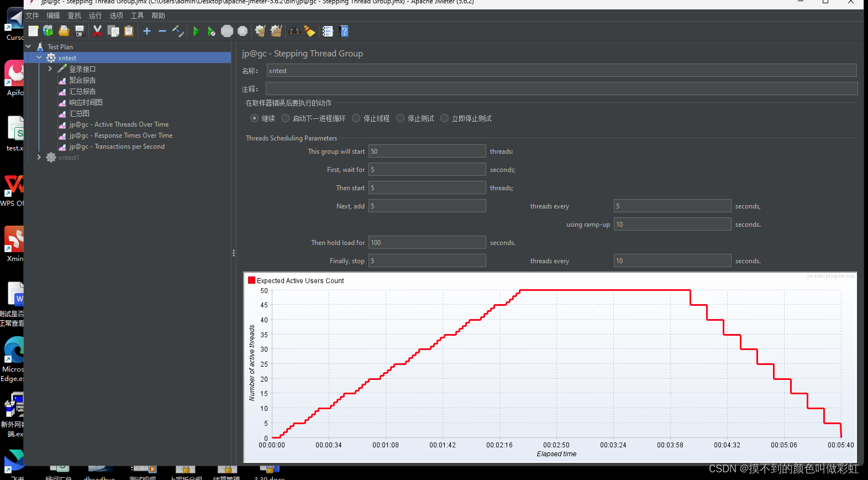Expand all tree nodes with plus icon
Image resolution: width=868 pixels, height=480 pixels.
click(147, 31)
